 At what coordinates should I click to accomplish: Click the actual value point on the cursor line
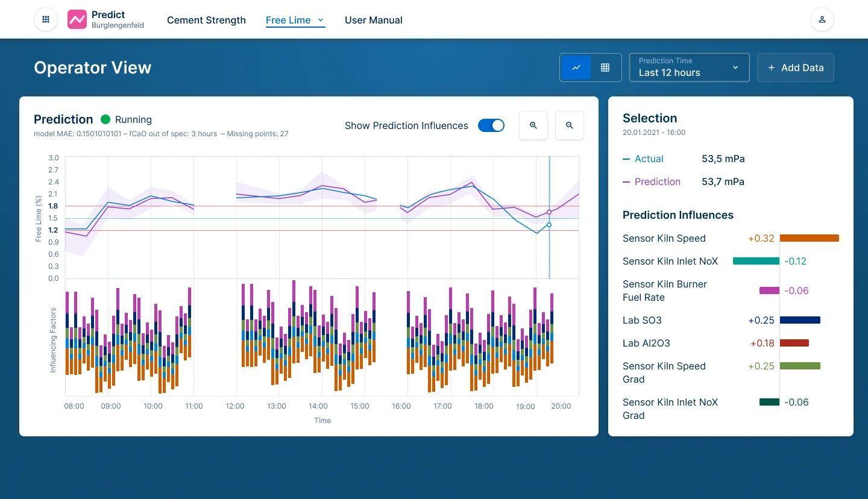(x=549, y=225)
